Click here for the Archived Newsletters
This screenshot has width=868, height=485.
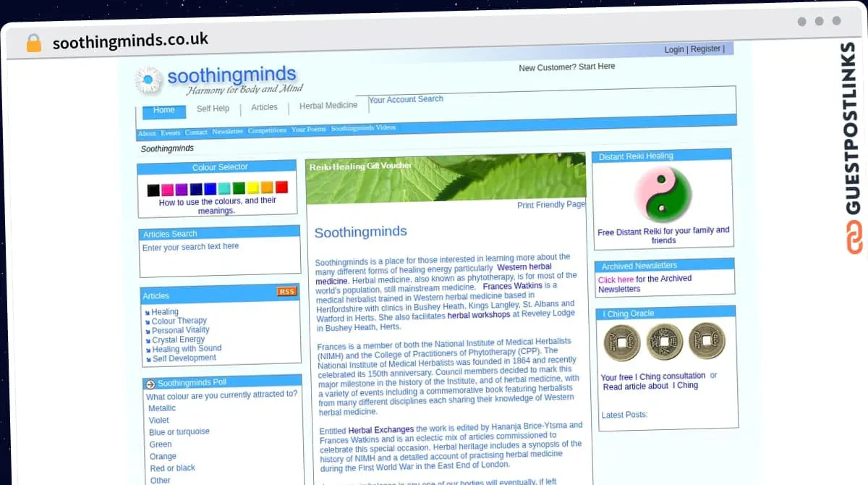(x=616, y=279)
